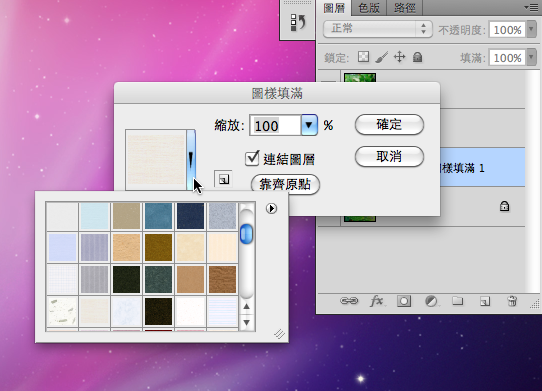542x391 pixels.
Task: Create new preset from this pattern
Action: 223,179
